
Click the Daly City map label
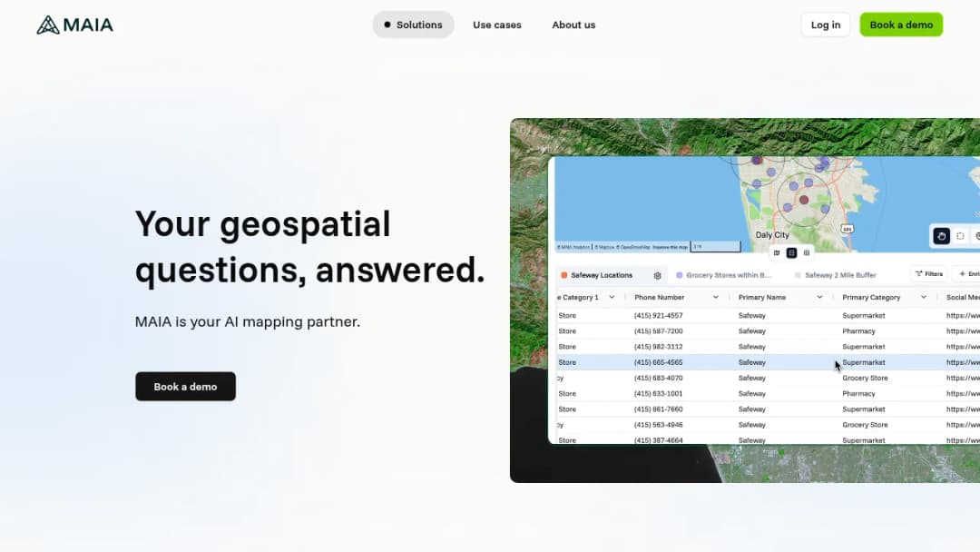point(772,235)
